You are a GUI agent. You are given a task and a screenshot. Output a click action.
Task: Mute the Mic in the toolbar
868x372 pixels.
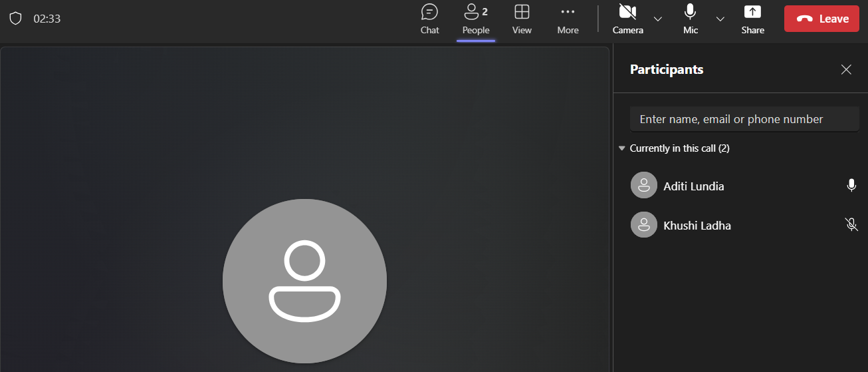(x=691, y=19)
